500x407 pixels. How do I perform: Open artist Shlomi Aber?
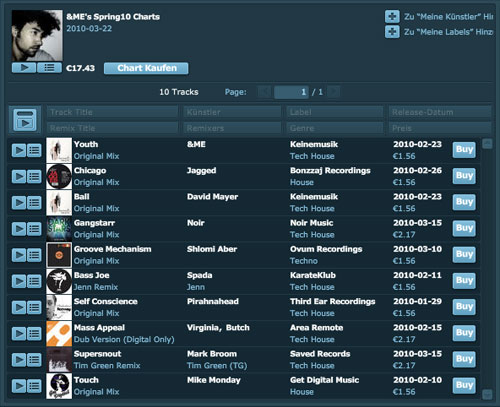(x=212, y=249)
